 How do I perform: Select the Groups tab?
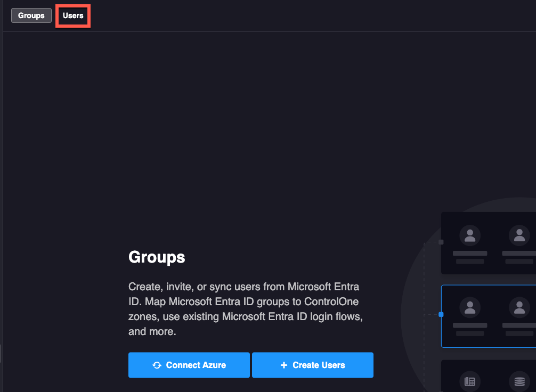point(31,15)
